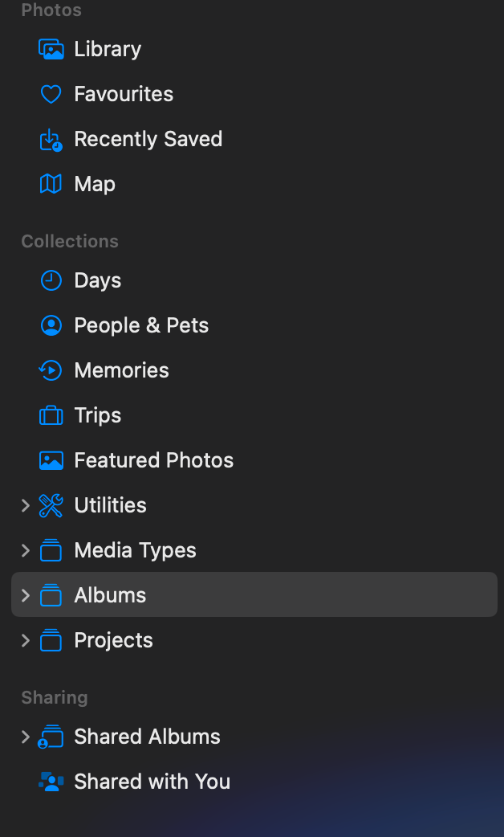The image size is (504, 837).
Task: Click the Shared Albums label
Action: (x=147, y=737)
